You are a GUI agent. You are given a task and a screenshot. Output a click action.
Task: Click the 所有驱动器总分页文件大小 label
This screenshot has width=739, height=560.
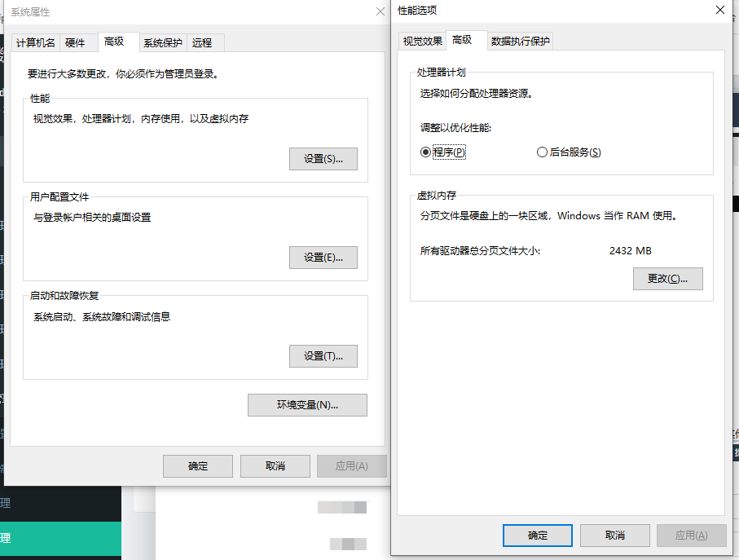pos(480,251)
